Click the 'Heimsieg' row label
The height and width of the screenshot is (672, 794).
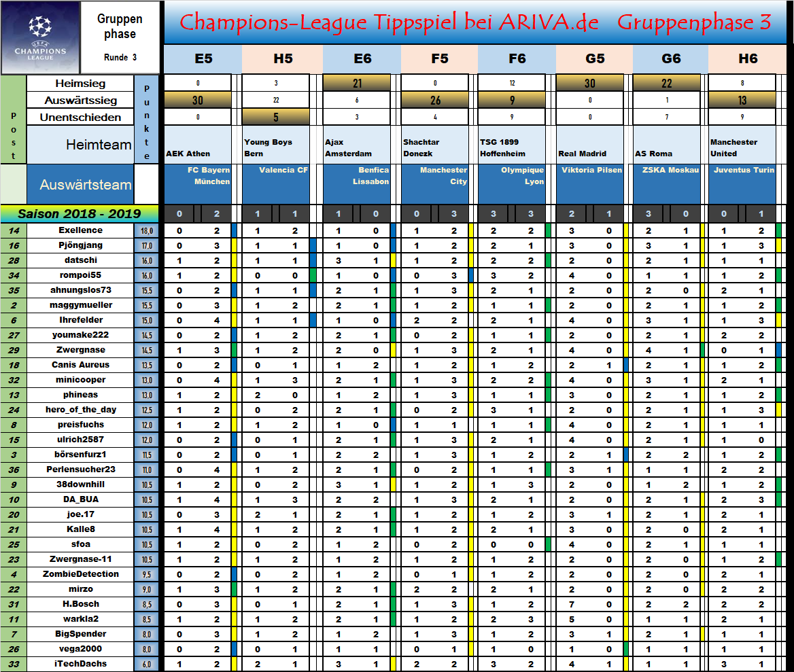coord(80,84)
